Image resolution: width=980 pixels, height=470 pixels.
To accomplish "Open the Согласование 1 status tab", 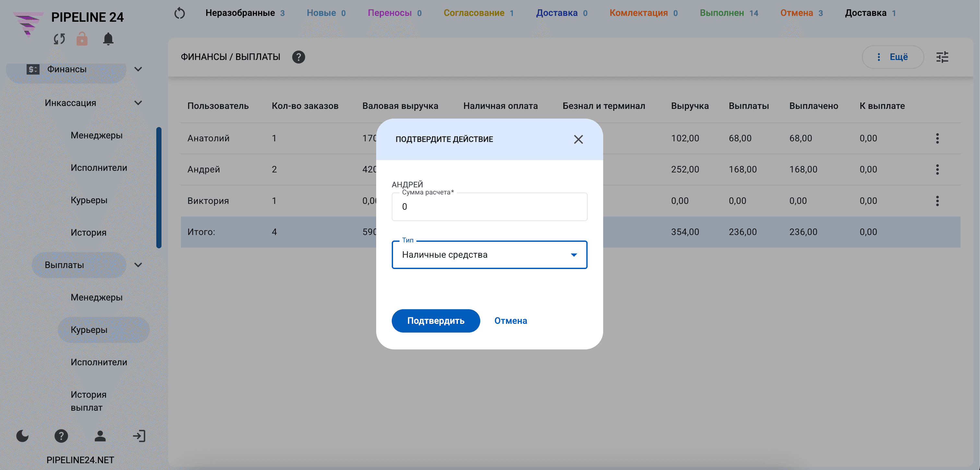I will point(479,13).
